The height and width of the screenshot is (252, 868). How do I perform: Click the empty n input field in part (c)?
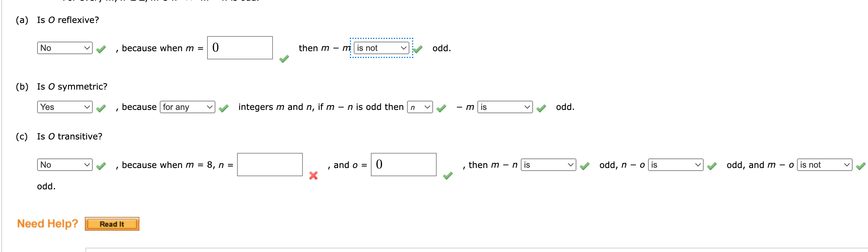pyautogui.click(x=269, y=165)
